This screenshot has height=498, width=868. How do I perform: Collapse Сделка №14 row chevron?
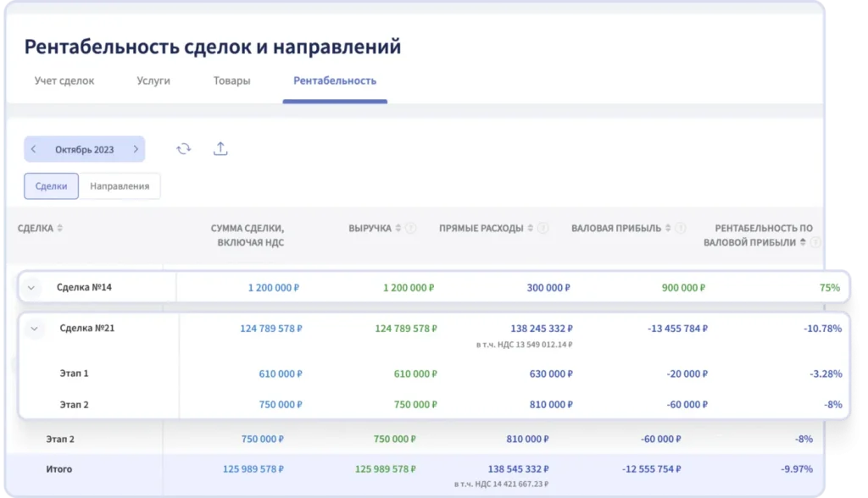click(31, 288)
